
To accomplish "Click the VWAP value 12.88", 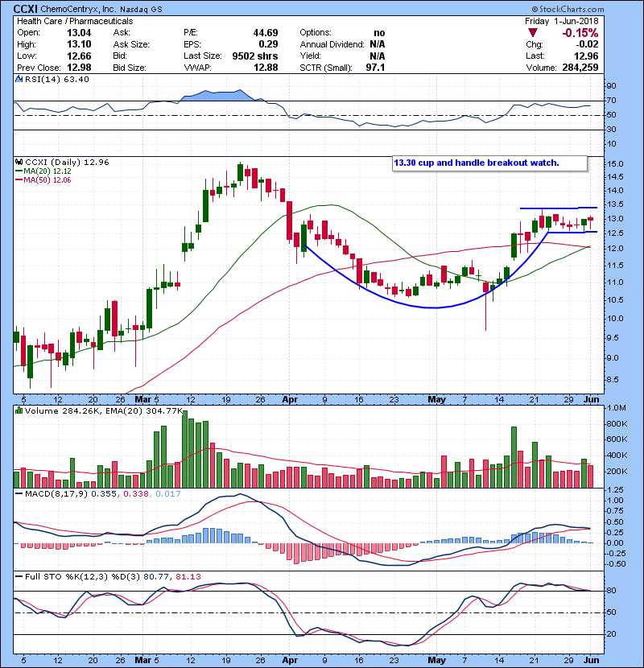I will tap(266, 68).
